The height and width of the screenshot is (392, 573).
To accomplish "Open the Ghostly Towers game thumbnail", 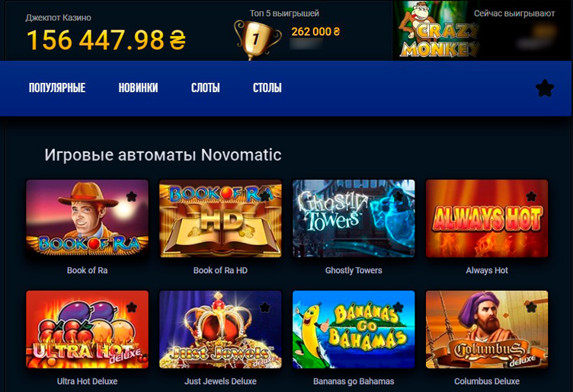I will [354, 218].
